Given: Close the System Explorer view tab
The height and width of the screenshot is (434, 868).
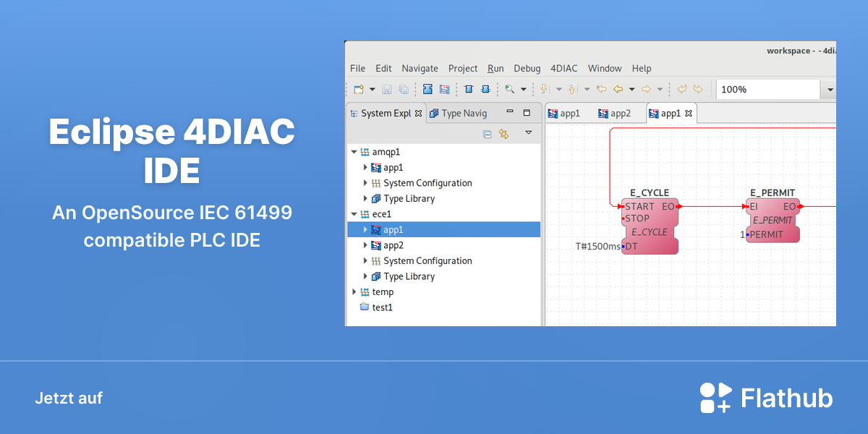Looking at the screenshot, I should pyautogui.click(x=418, y=113).
